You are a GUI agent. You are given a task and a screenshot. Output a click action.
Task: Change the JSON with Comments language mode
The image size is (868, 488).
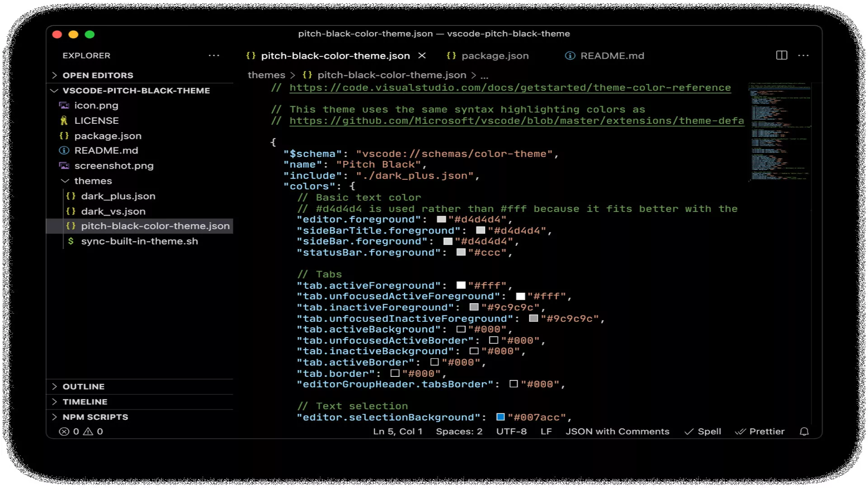pyautogui.click(x=617, y=432)
